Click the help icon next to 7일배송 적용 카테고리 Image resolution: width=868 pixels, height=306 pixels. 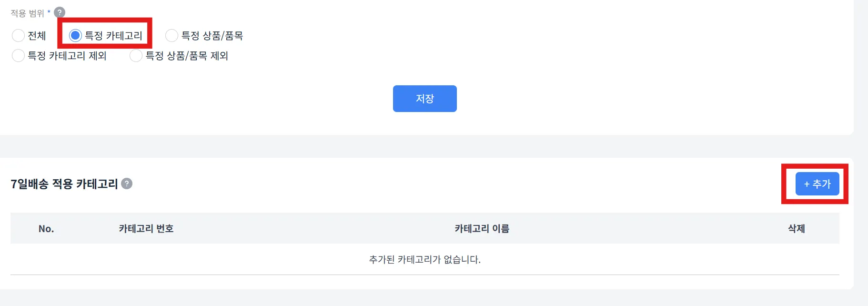tap(127, 184)
